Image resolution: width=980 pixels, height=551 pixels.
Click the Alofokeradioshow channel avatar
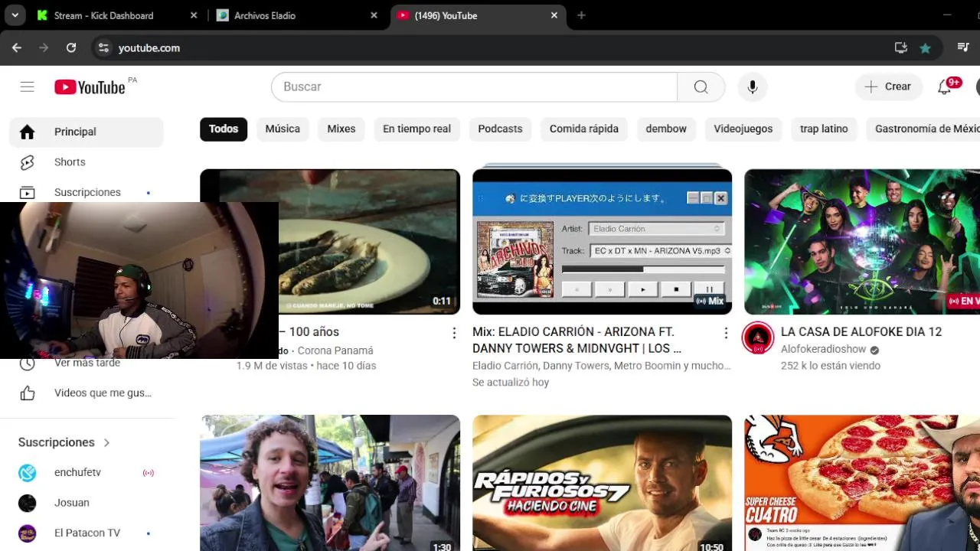point(758,338)
